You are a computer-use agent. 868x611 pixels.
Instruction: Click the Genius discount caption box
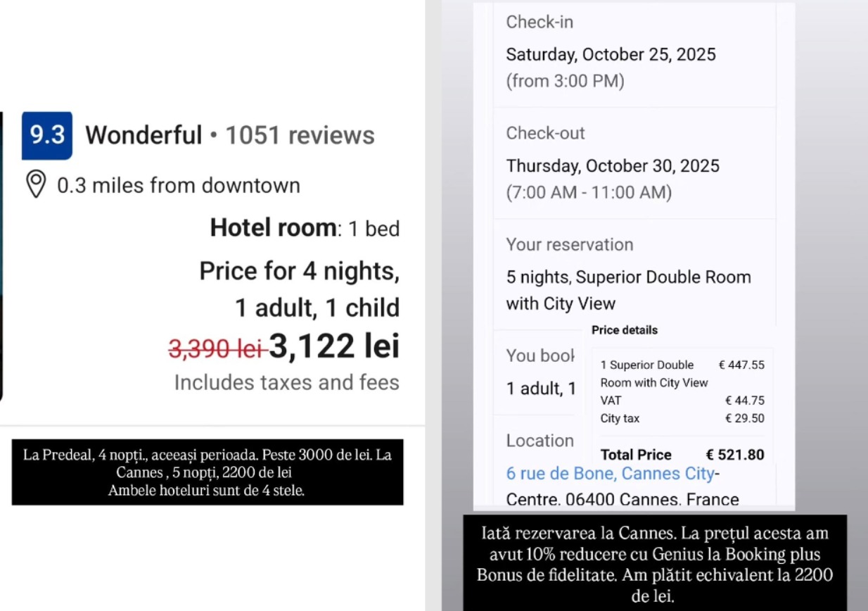(x=654, y=565)
